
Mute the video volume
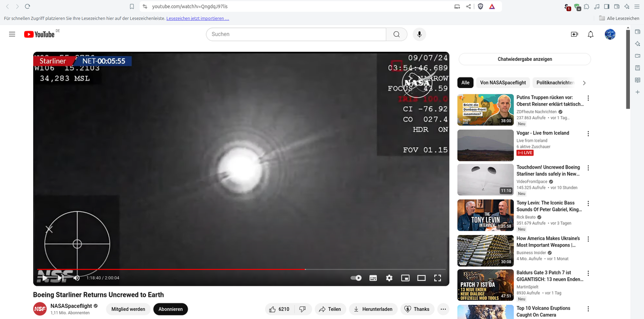pyautogui.click(x=76, y=278)
